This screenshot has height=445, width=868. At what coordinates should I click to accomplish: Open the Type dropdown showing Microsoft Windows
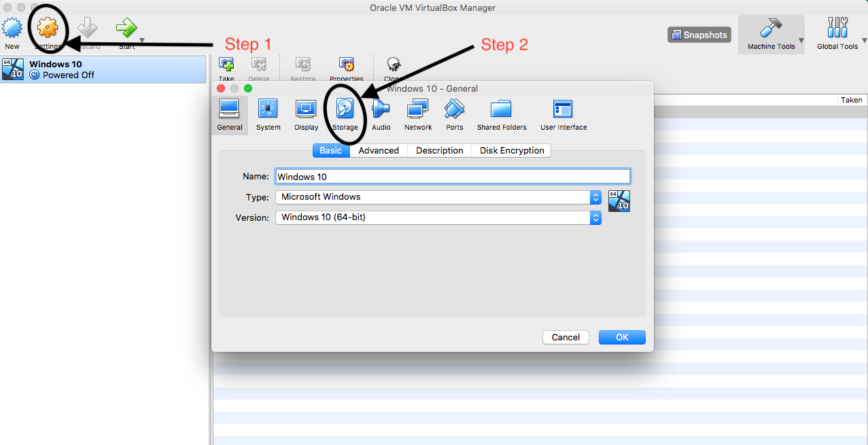pos(438,197)
